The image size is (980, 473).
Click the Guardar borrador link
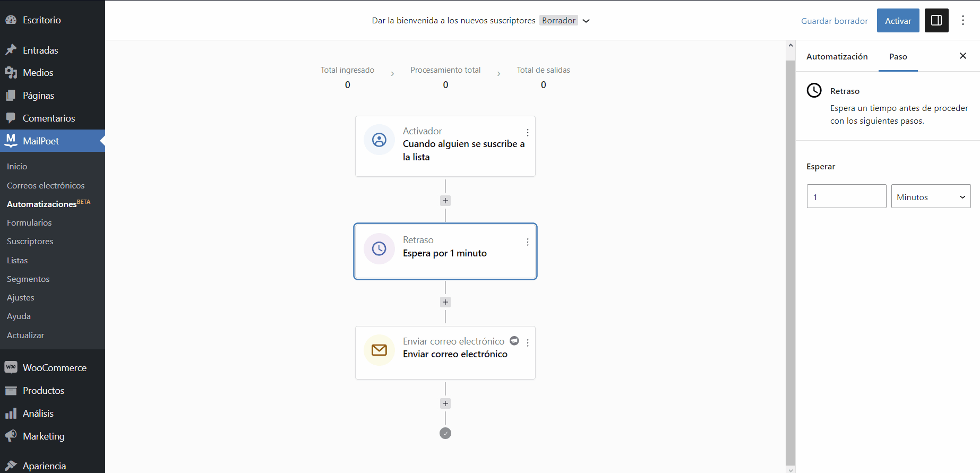(x=834, y=21)
